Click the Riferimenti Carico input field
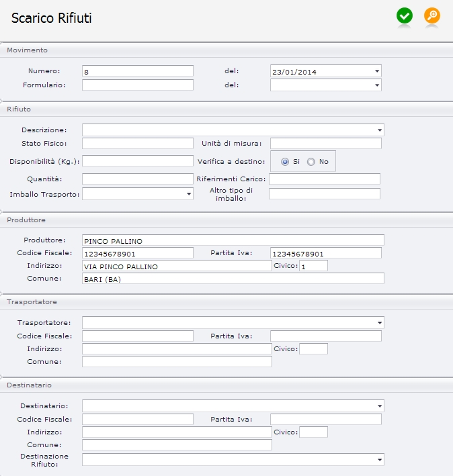Viewport: 453px width, 476px height. pos(325,179)
